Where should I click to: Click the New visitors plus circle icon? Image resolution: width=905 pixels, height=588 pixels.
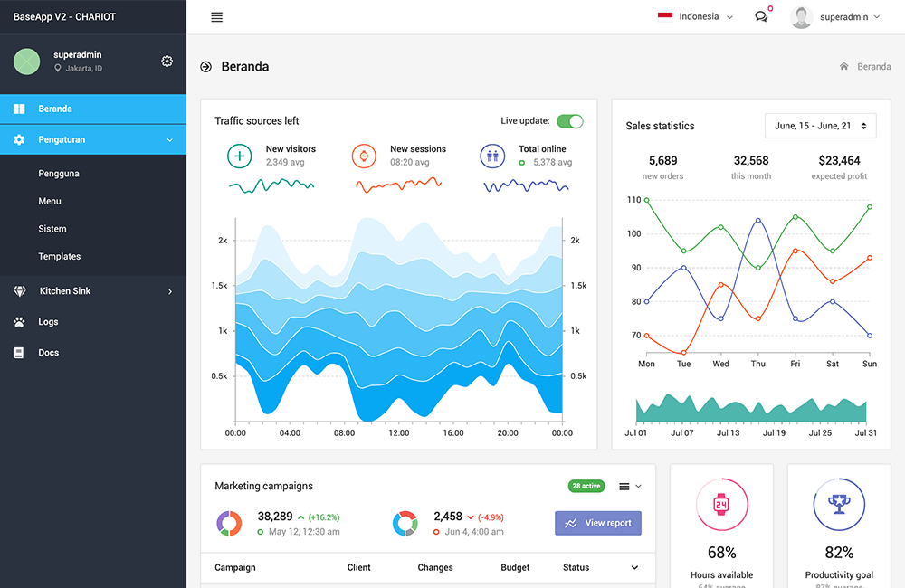240,156
